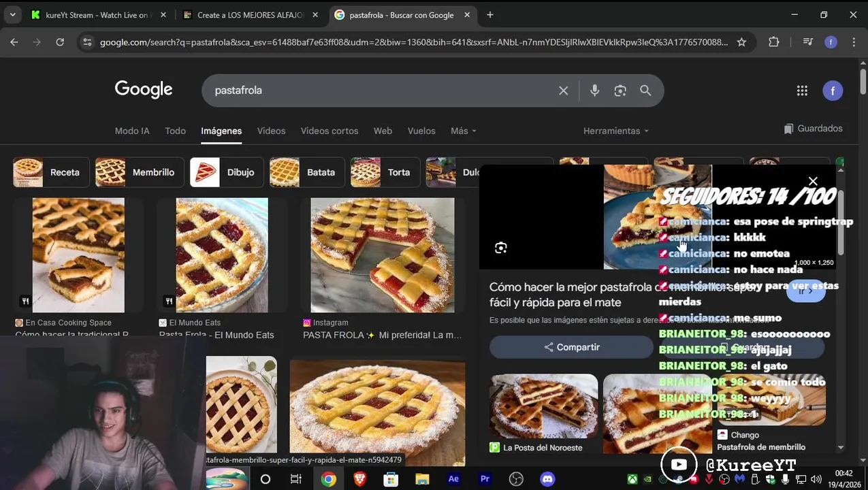The width and height of the screenshot is (868, 490).
Task: Click the Lens icon on the preview image
Action: click(x=501, y=248)
